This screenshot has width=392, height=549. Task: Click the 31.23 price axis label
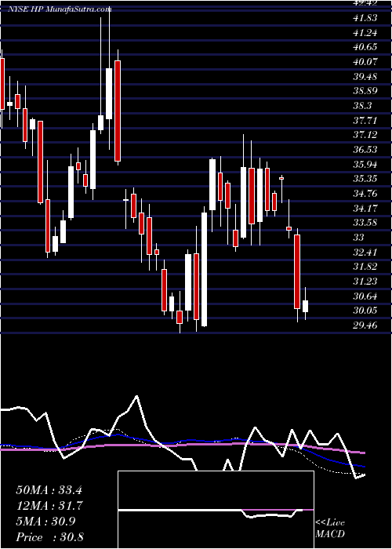coord(365,281)
